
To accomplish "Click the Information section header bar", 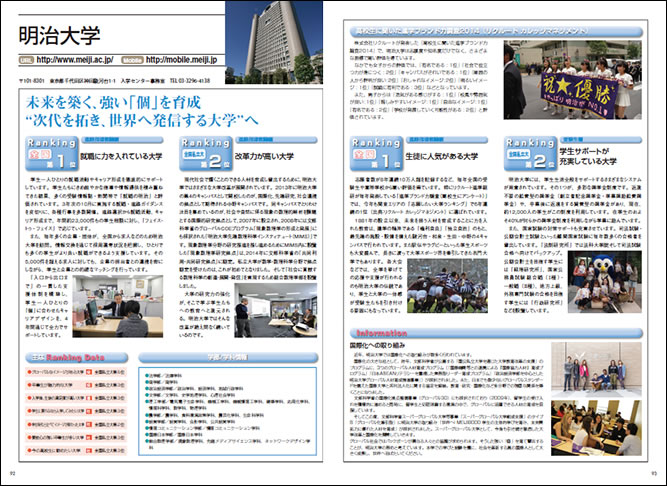I will (x=496, y=333).
